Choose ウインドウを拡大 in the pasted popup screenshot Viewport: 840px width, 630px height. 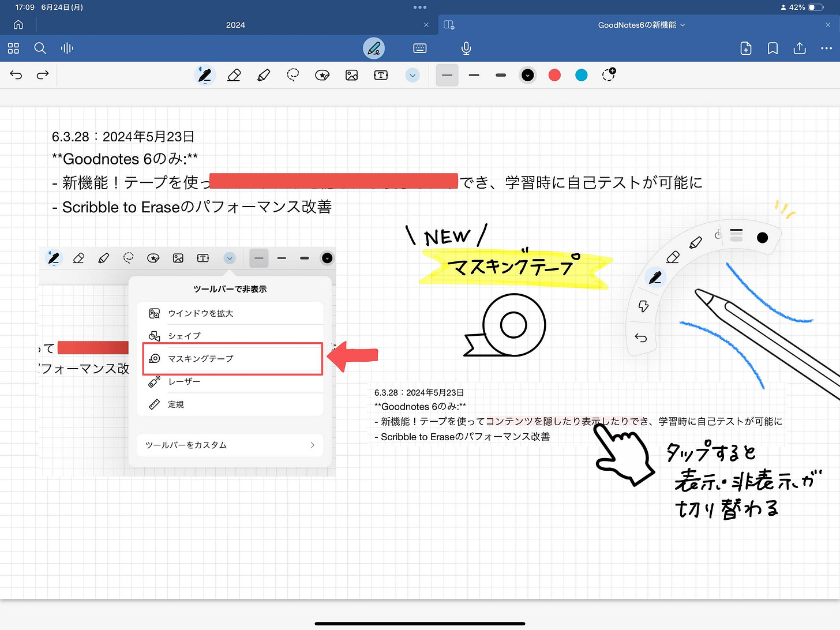pyautogui.click(x=230, y=313)
